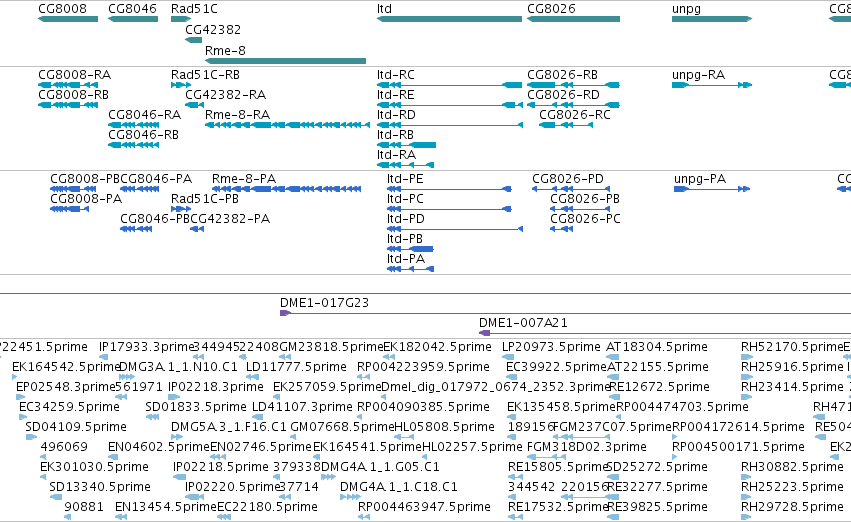Click the EK182042.5prime EST label
Screen dimensions: 851x522
point(437,347)
